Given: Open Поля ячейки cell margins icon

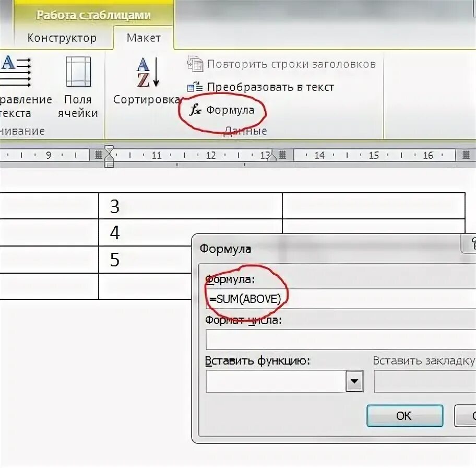Looking at the screenshot, I should click(78, 72).
